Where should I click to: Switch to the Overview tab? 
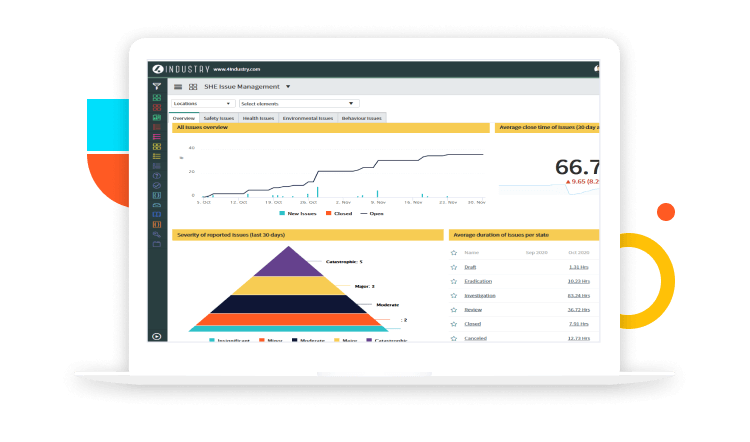[x=184, y=118]
